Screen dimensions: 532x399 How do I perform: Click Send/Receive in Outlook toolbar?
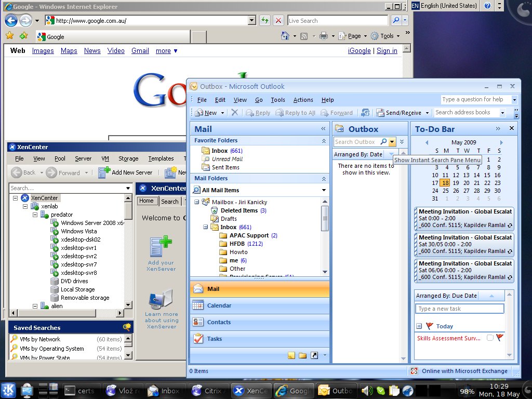[x=399, y=113]
